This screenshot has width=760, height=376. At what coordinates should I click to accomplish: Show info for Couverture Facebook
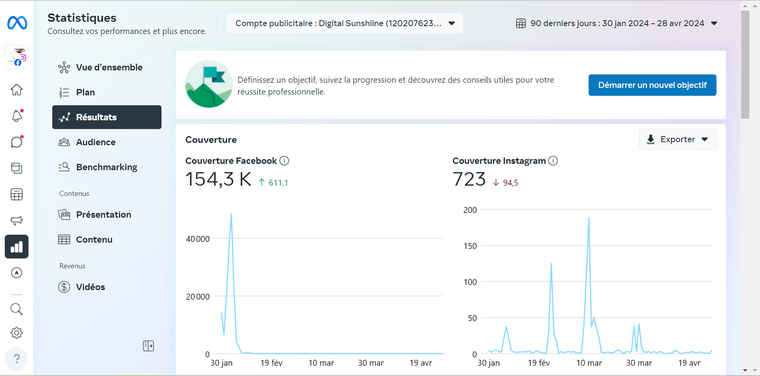point(285,161)
